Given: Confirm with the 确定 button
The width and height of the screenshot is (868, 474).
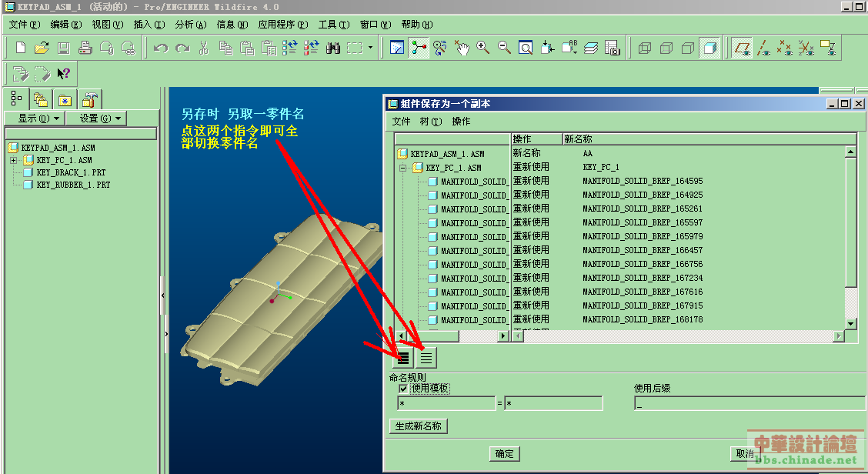Looking at the screenshot, I should 504,453.
